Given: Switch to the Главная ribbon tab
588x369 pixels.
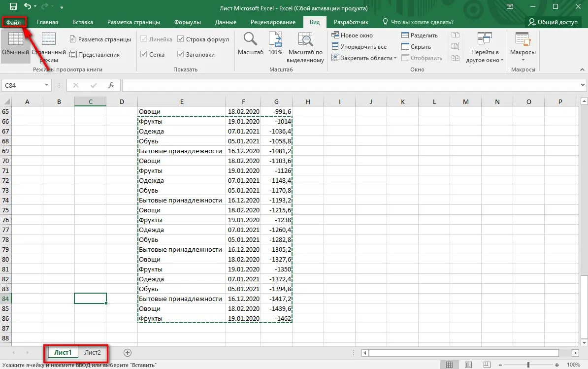Looking at the screenshot, I should coord(47,22).
